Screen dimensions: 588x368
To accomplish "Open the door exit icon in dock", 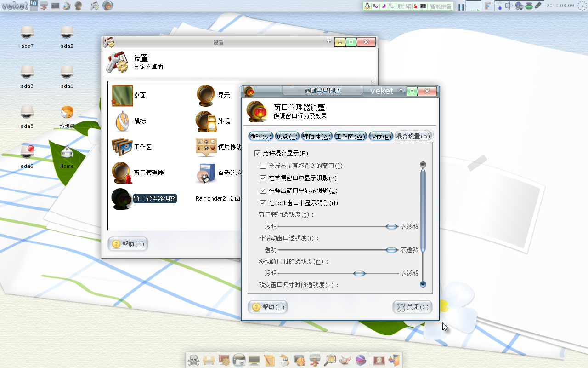I will (x=394, y=360).
